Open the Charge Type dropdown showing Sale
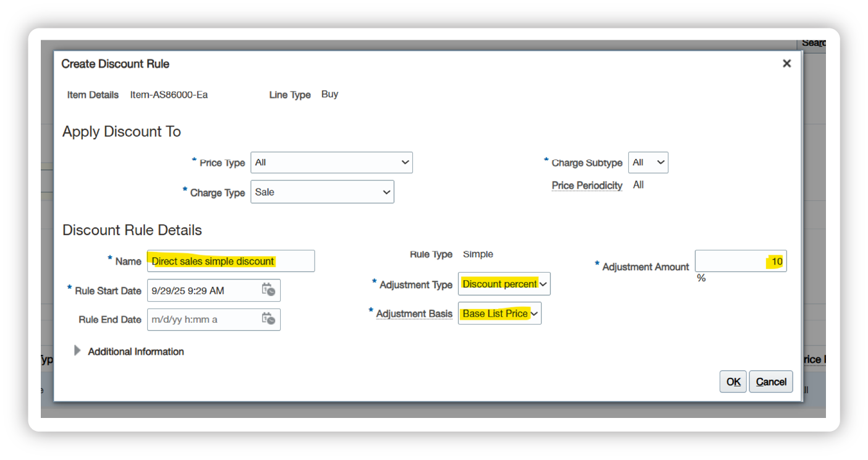Image resolution: width=868 pixels, height=460 pixels. pos(322,192)
